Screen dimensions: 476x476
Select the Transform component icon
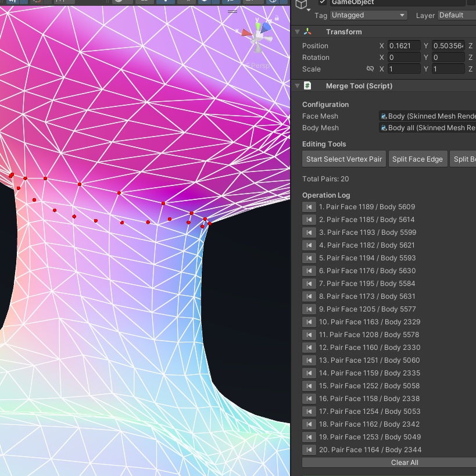[307, 31]
